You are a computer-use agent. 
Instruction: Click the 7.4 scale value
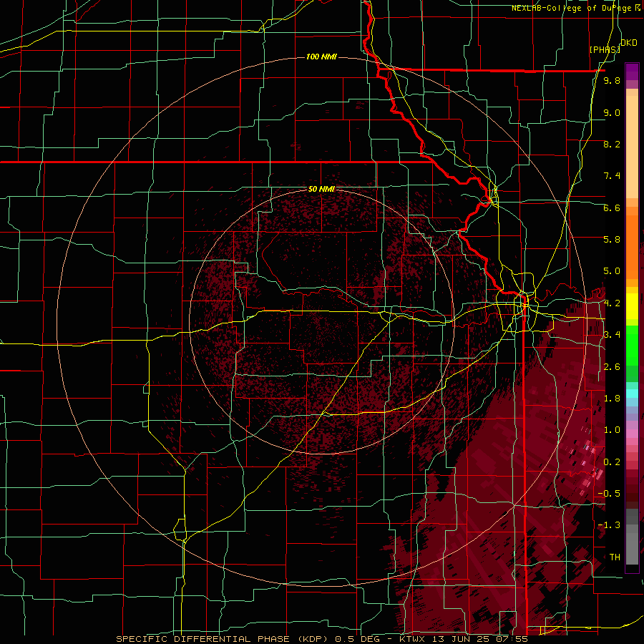[612, 176]
